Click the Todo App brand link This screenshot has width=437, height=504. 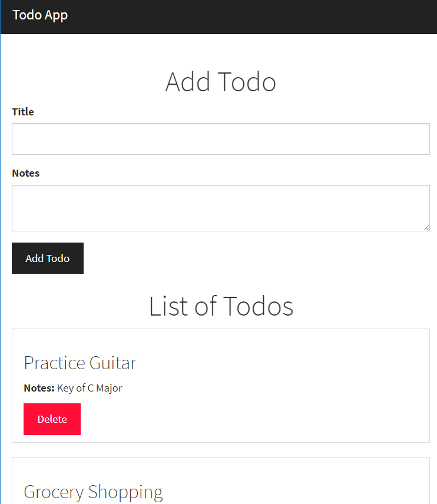[x=40, y=15]
